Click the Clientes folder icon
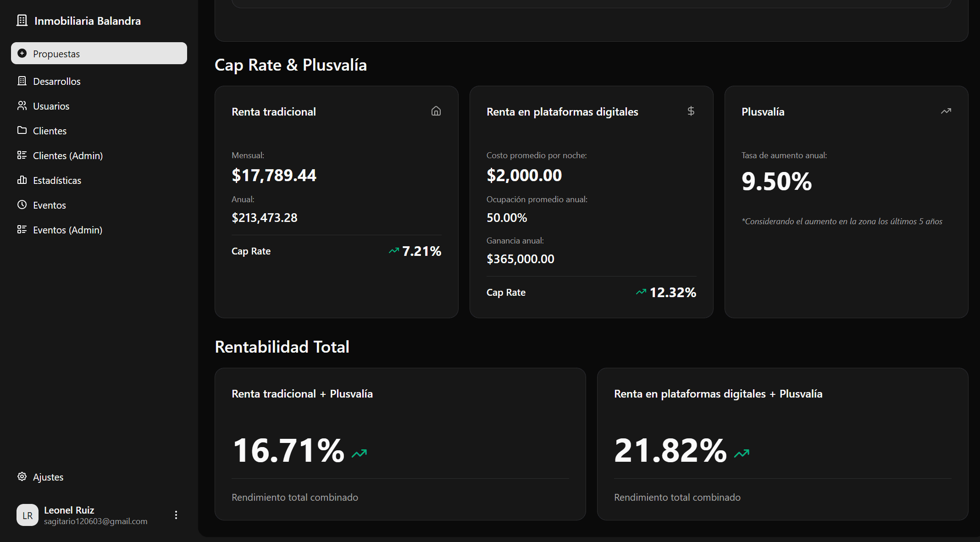Screen dimensions: 980x542 pyautogui.click(x=22, y=131)
